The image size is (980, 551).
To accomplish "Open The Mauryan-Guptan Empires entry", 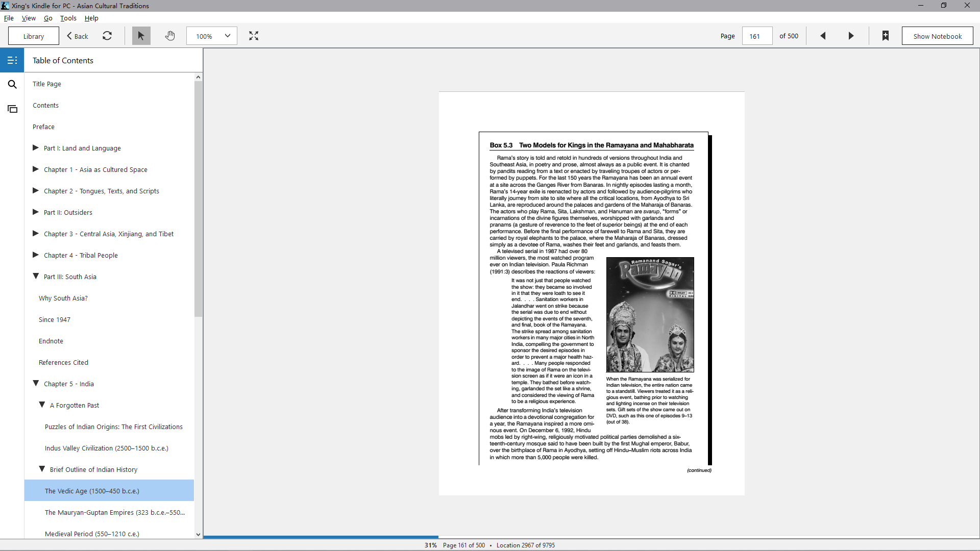I will (x=115, y=512).
